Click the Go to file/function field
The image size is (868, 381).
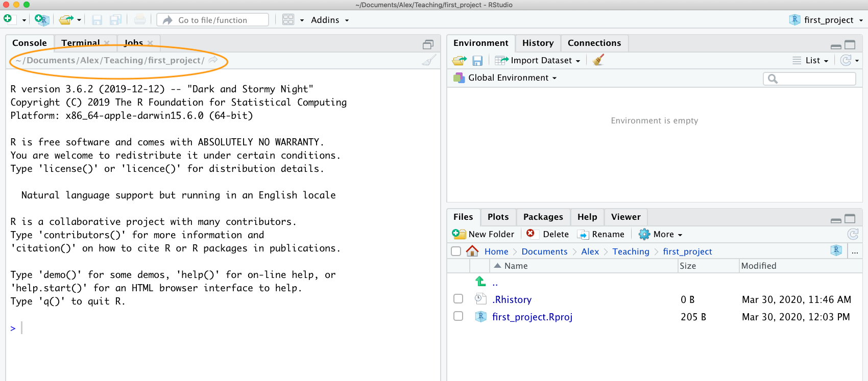213,20
